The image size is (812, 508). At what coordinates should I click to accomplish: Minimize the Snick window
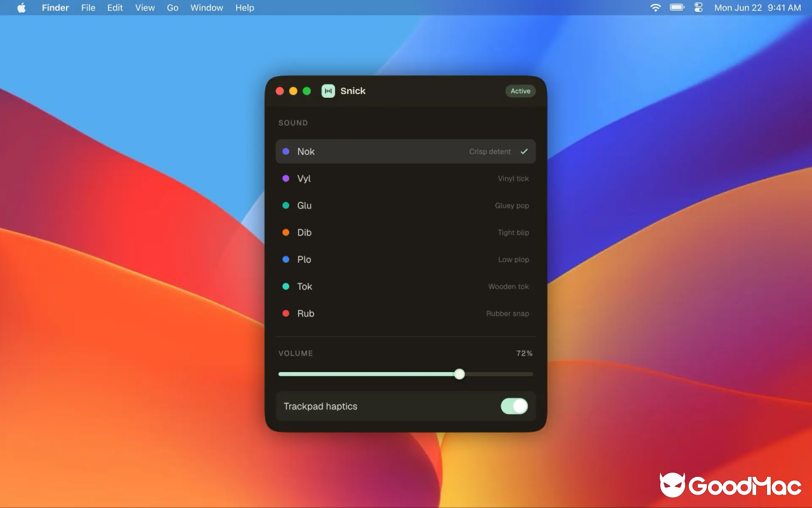coord(293,91)
